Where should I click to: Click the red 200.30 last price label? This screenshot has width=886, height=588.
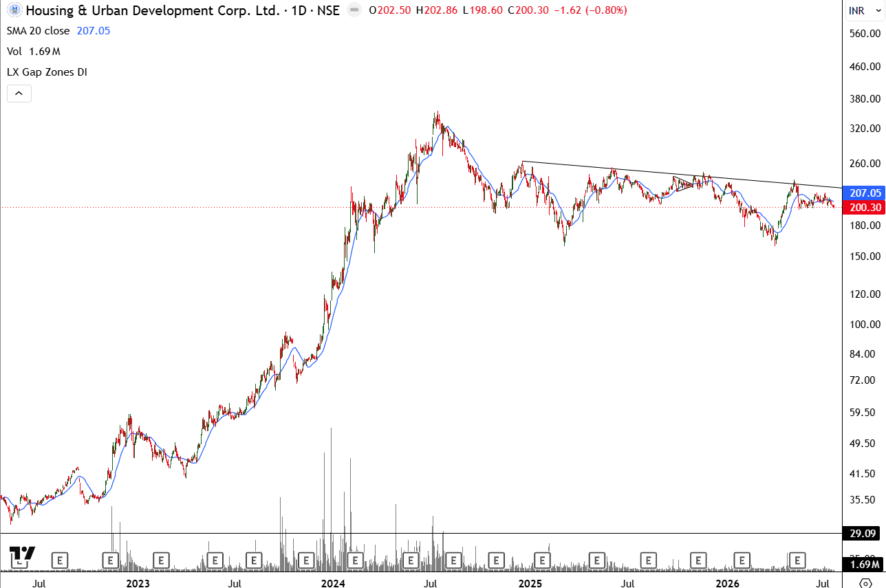pos(864,207)
